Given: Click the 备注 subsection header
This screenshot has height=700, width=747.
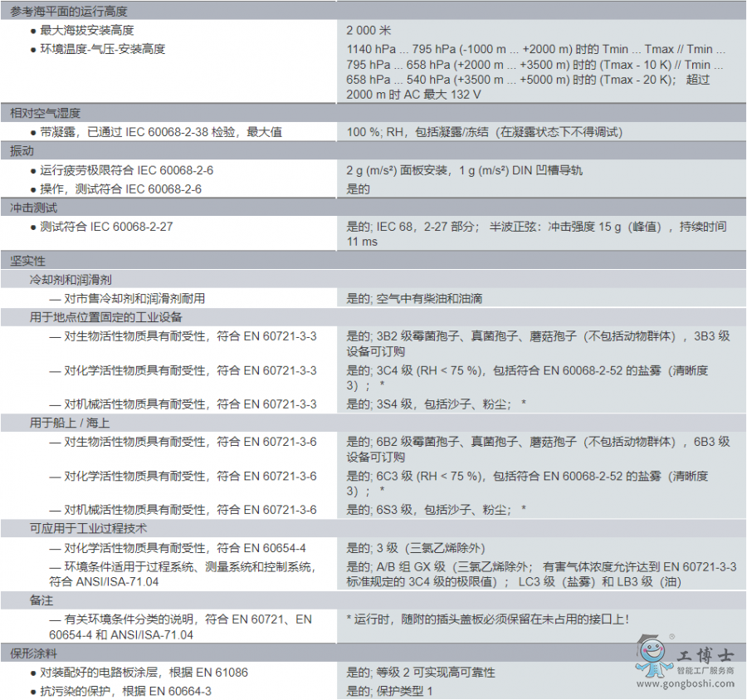Looking at the screenshot, I should [x=41, y=600].
